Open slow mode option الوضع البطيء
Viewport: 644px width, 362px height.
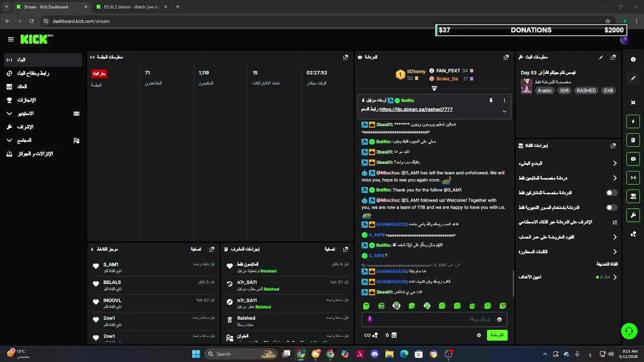pos(568,163)
